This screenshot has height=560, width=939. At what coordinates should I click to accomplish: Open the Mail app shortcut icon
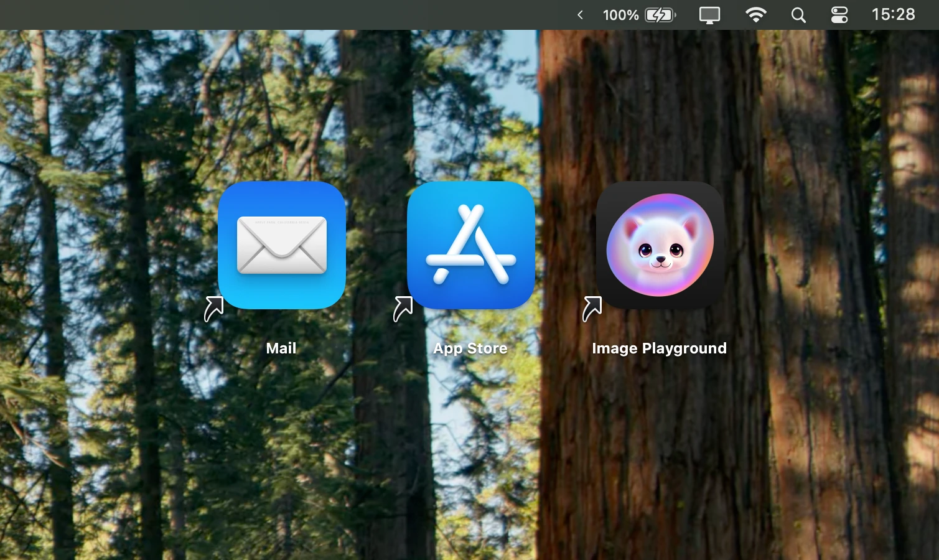pos(281,245)
